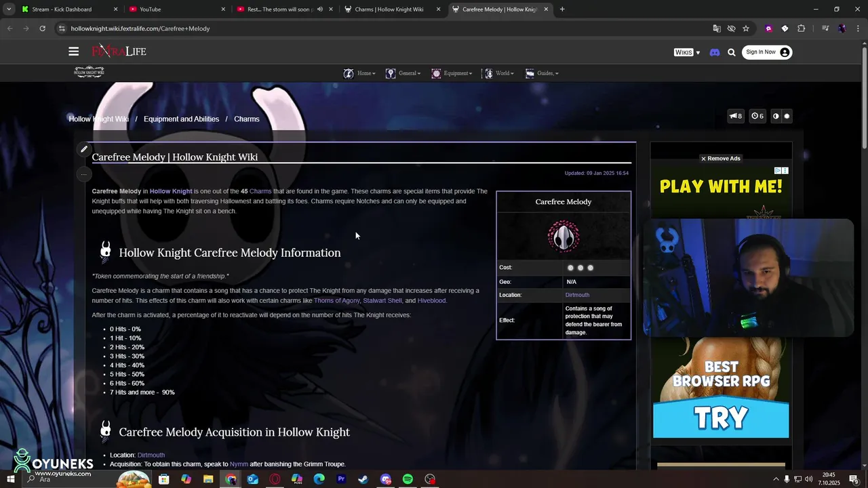Viewport: 868px width, 488px height.
Task: Expand the Guides menu dropdown
Action: point(542,73)
